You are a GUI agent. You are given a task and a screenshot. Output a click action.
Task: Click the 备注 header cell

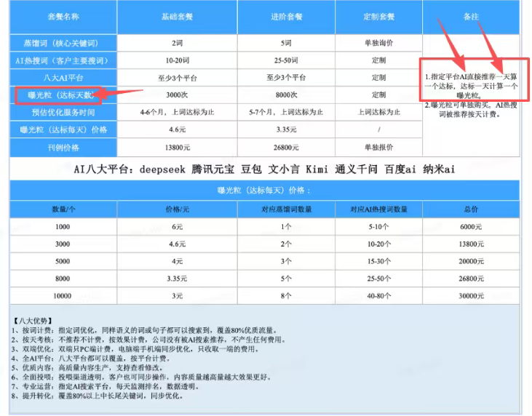[x=471, y=17]
